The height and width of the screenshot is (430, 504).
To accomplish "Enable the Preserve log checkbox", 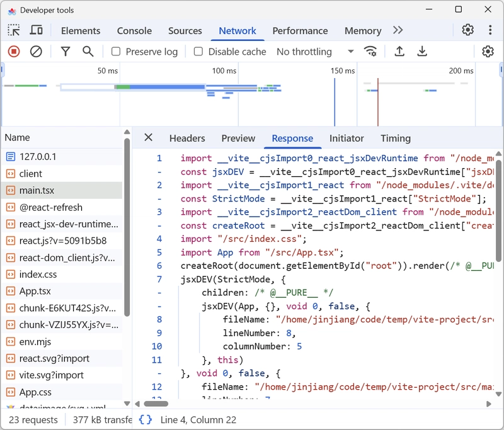I will [x=116, y=52].
